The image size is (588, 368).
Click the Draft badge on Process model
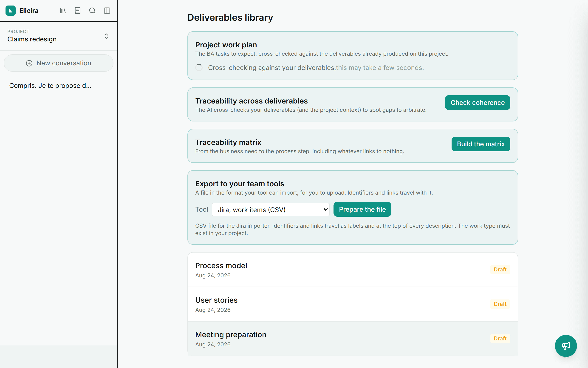tap(500, 269)
